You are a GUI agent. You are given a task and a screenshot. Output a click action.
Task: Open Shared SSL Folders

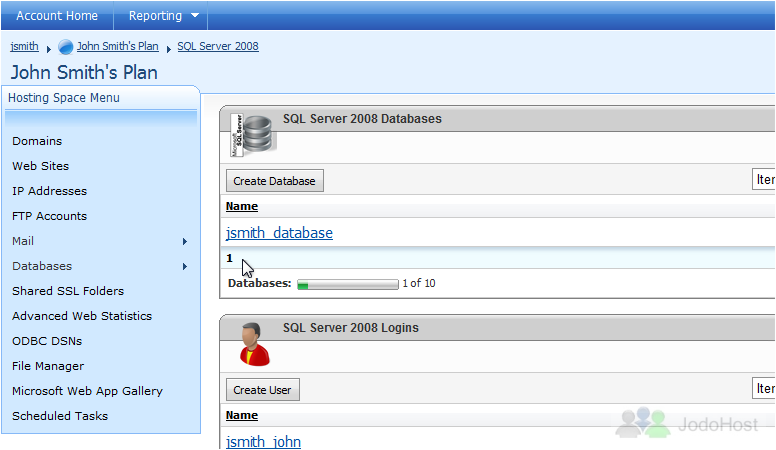pyautogui.click(x=68, y=291)
